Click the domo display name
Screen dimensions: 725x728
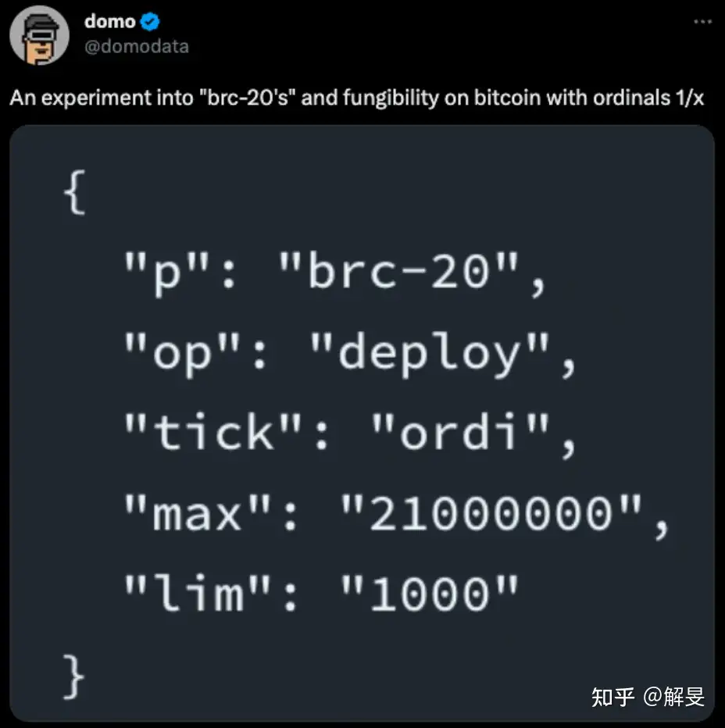coord(110,21)
